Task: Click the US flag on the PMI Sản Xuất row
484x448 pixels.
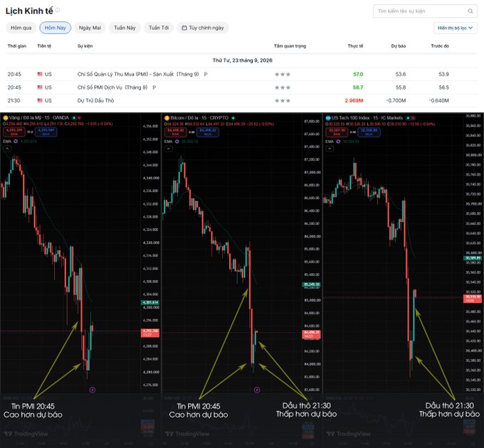Action: [40, 74]
